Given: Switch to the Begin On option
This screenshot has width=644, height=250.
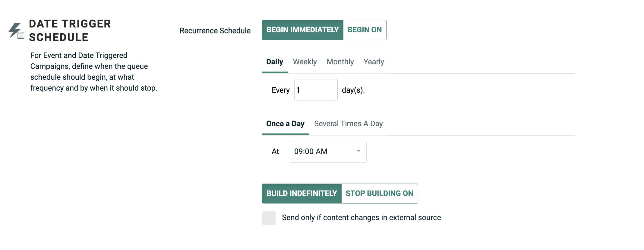Looking at the screenshot, I should [365, 30].
